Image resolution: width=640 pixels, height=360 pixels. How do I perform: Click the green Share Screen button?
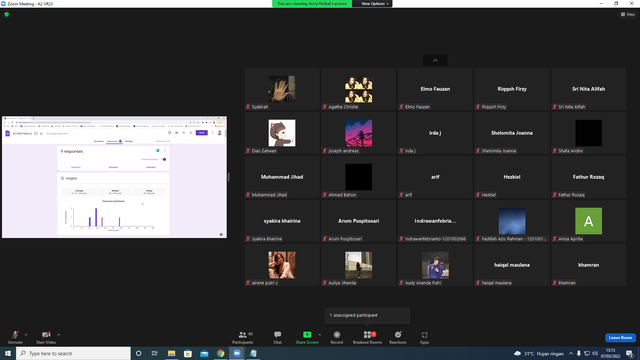[x=307, y=337]
